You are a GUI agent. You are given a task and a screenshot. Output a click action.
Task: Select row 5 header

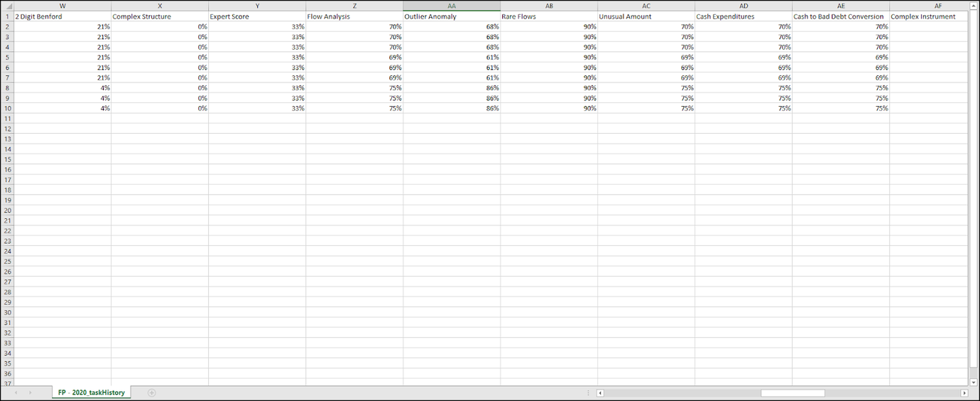tap(7, 57)
